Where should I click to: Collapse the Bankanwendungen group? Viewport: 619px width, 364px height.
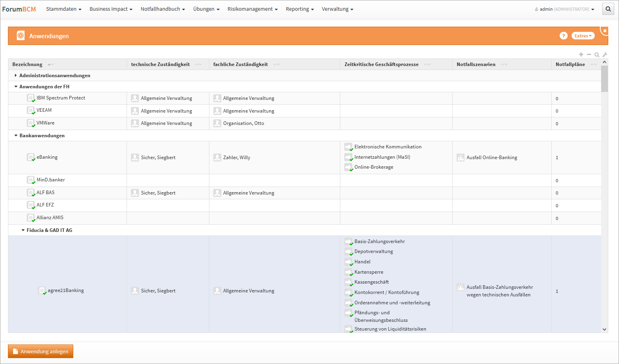pos(16,136)
